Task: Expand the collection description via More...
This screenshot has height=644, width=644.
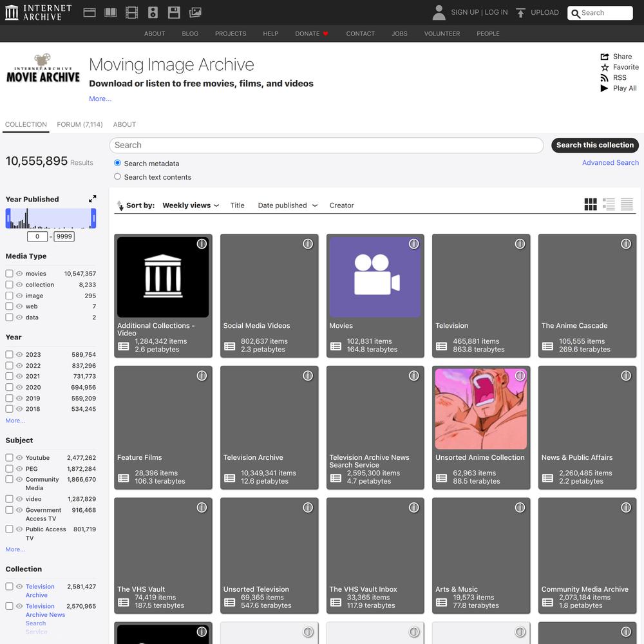Action: 100,99
